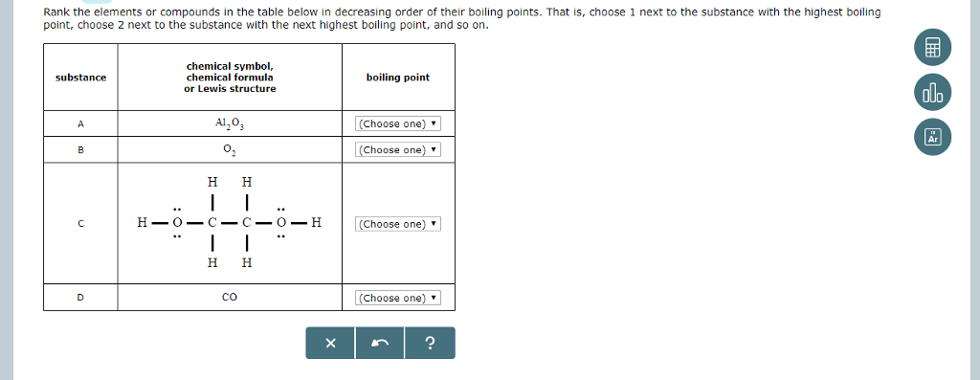Click substance D row label
The width and height of the screenshot is (980, 380).
[80, 298]
